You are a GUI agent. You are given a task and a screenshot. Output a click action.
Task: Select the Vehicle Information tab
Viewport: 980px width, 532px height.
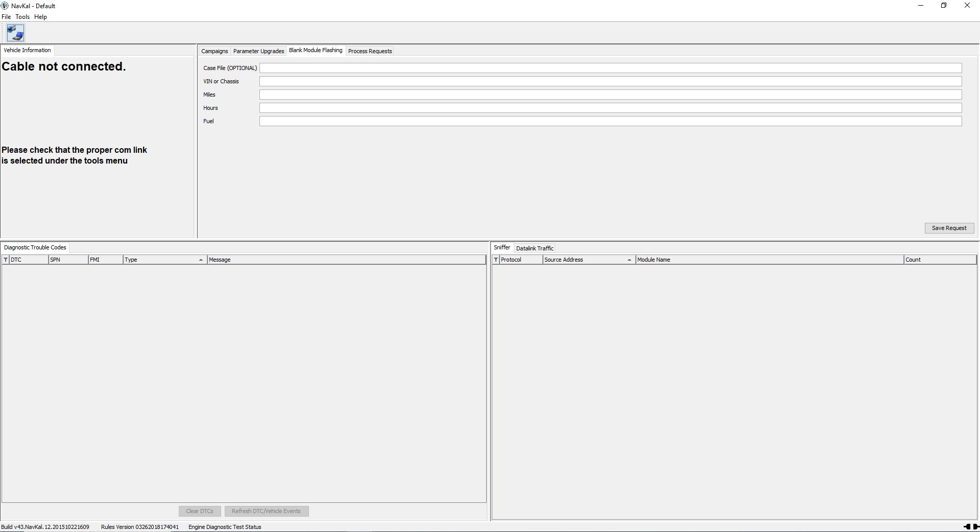27,50
